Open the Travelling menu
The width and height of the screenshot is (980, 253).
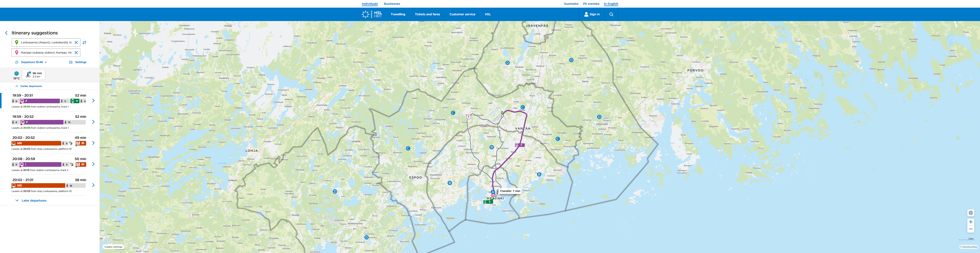pyautogui.click(x=398, y=14)
